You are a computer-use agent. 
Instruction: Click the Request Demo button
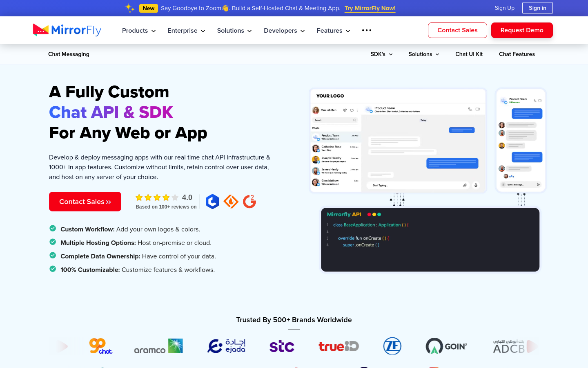pos(522,30)
